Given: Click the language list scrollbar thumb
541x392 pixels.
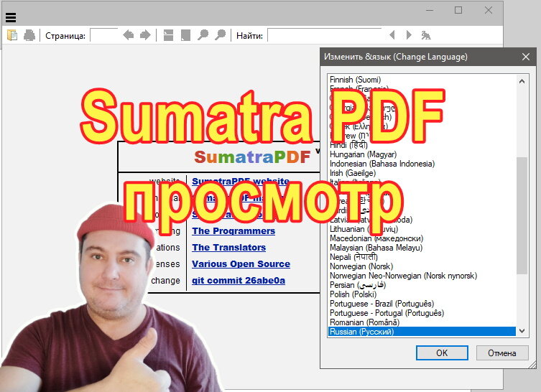Looking at the screenshot, I should (522, 215).
